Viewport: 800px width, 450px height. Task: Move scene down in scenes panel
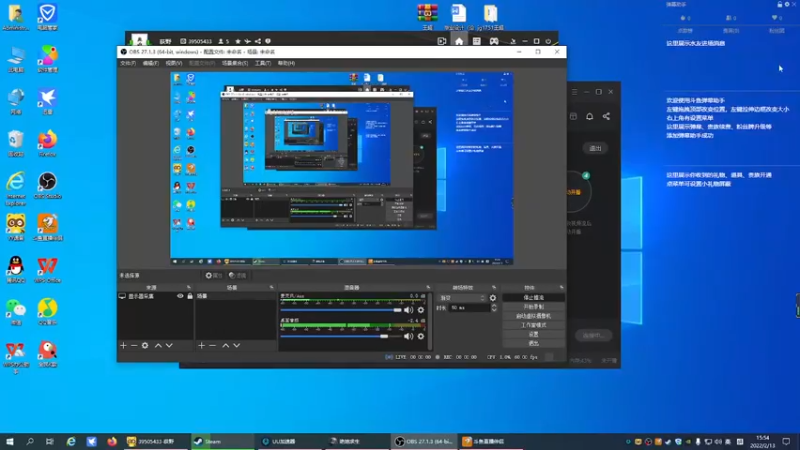click(x=237, y=345)
